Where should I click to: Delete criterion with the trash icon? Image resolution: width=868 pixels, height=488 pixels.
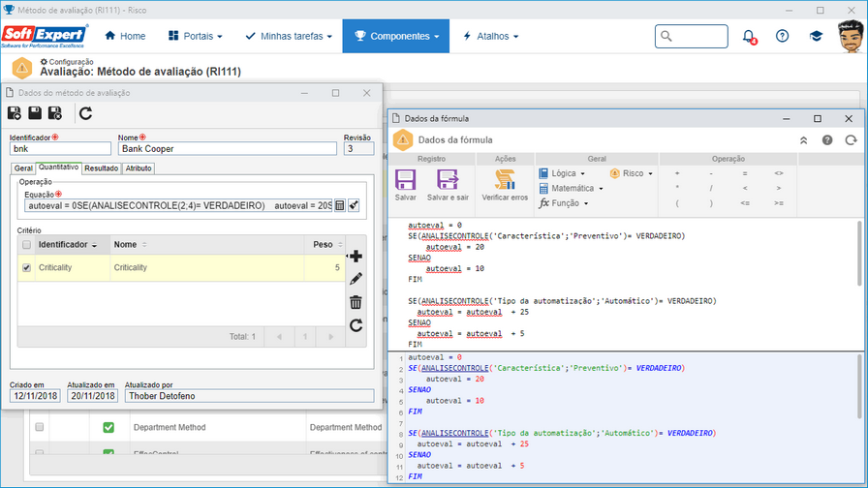[x=356, y=302]
